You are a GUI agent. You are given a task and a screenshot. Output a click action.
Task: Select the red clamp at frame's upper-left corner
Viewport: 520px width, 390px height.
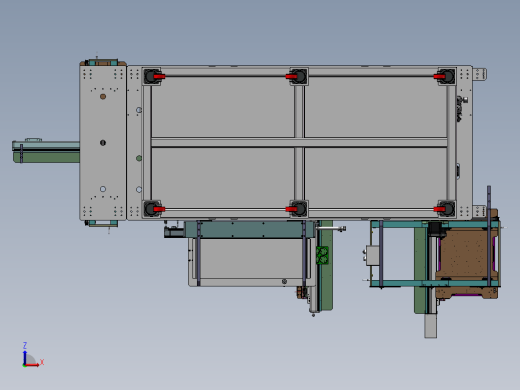point(159,77)
